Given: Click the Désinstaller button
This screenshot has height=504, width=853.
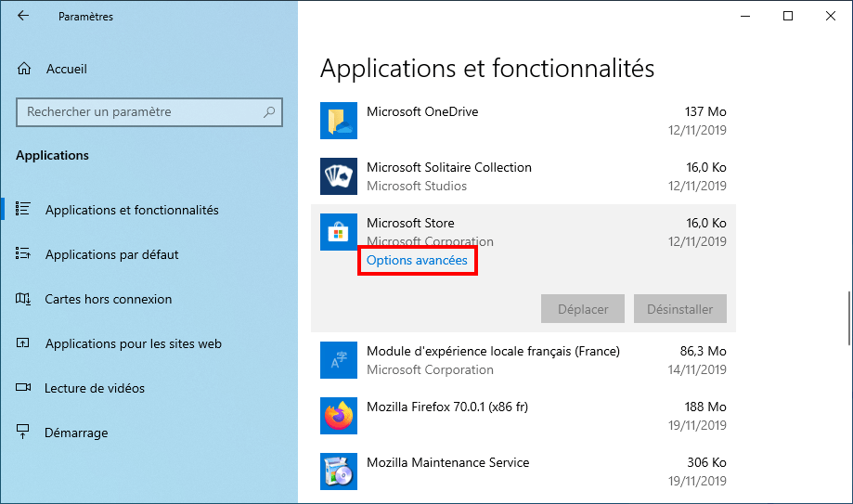Looking at the screenshot, I should pos(680,308).
